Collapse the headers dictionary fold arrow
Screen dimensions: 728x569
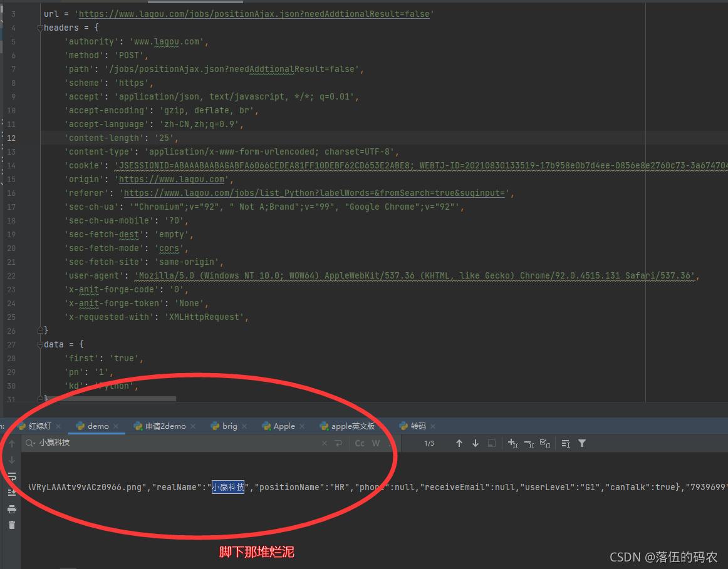click(x=40, y=28)
